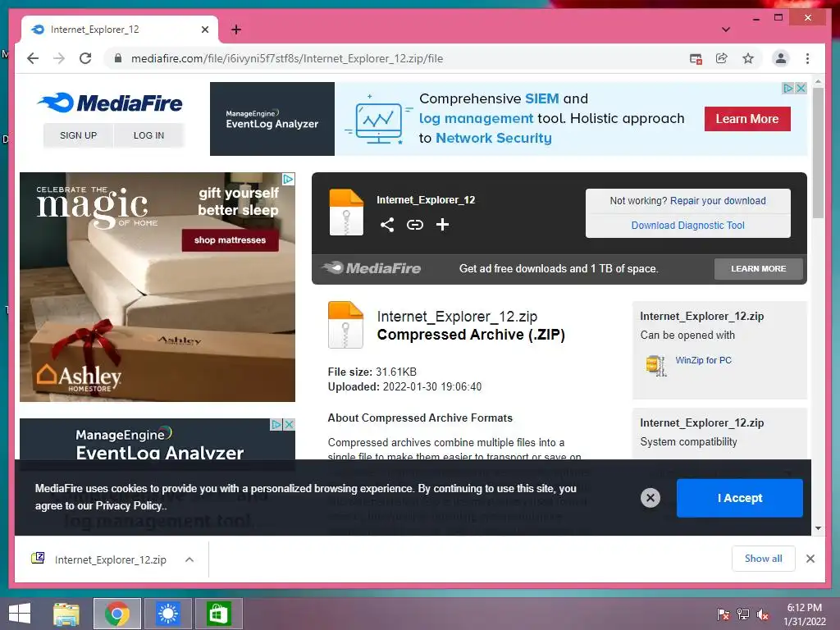
Task: Click Show all downloads
Action: click(763, 559)
